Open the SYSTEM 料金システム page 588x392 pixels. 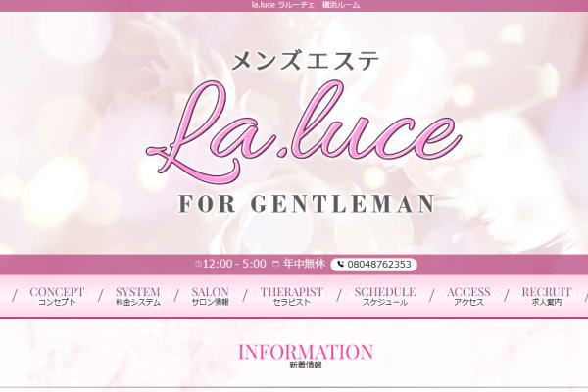click(138, 296)
